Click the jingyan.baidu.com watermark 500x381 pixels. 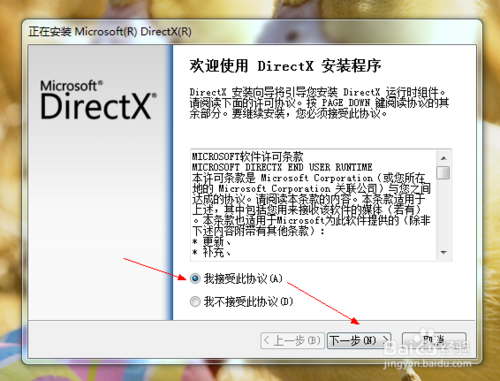428,363
